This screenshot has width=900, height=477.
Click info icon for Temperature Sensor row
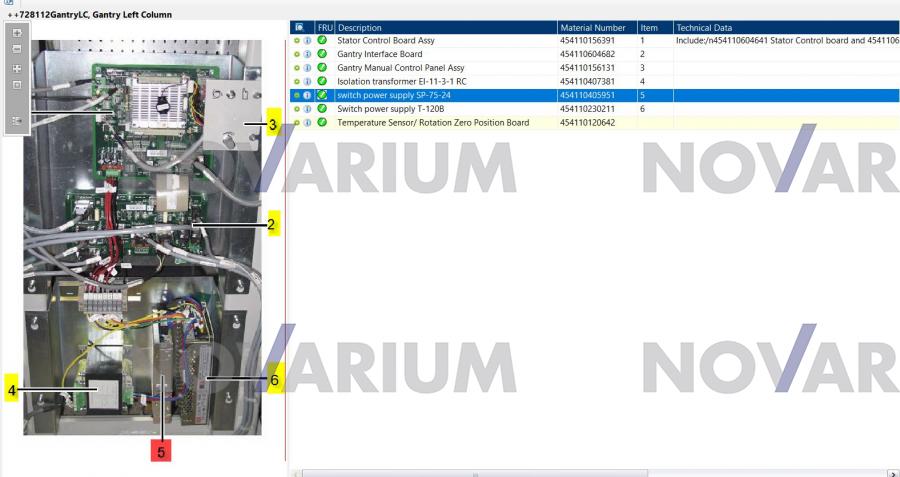308,122
